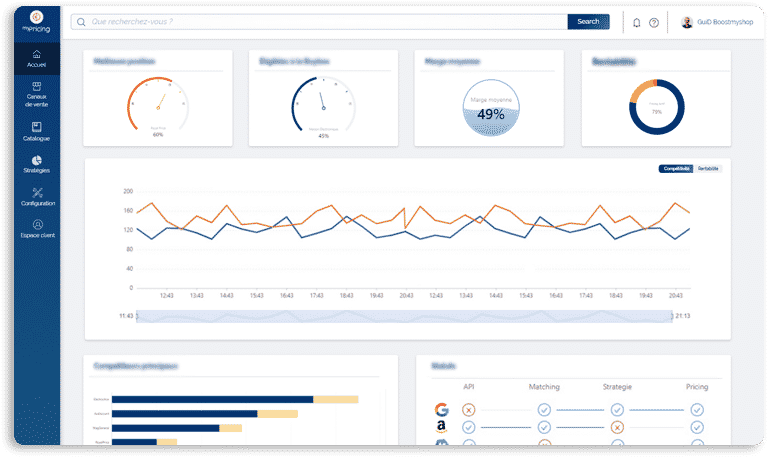The width and height of the screenshot is (768, 457).
Task: Click Amazon's failed Stratégie status icon
Action: (617, 427)
